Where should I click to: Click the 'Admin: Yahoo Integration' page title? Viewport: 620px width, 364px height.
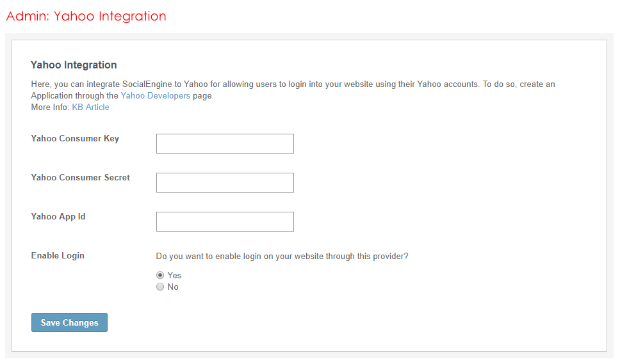pos(86,17)
